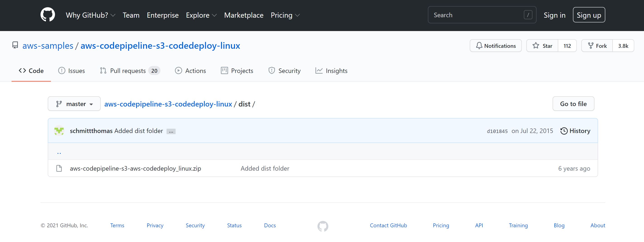The image size is (644, 242).
Task: Click Team in the header
Action: tap(131, 15)
